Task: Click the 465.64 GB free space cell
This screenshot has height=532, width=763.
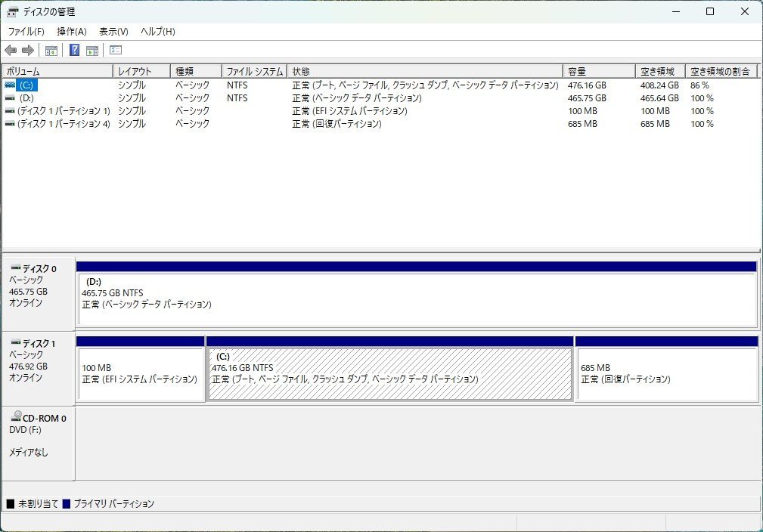Action: [x=659, y=97]
